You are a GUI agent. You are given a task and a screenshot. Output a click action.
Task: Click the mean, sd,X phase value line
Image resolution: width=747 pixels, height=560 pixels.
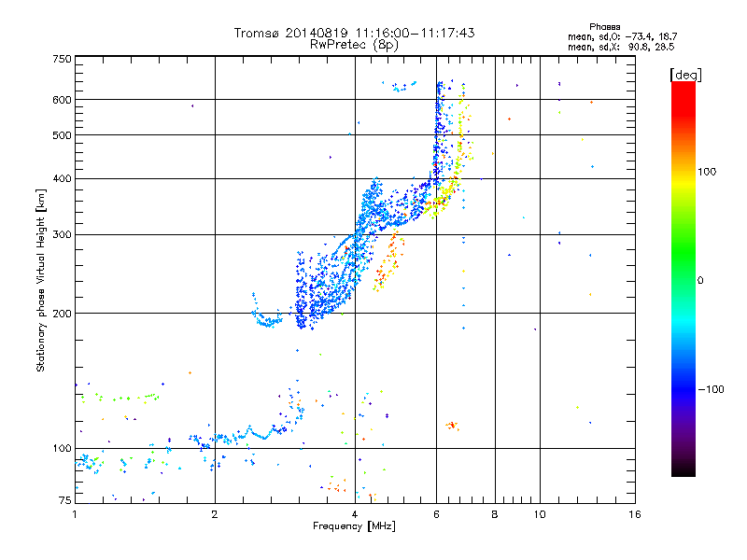tap(621, 48)
